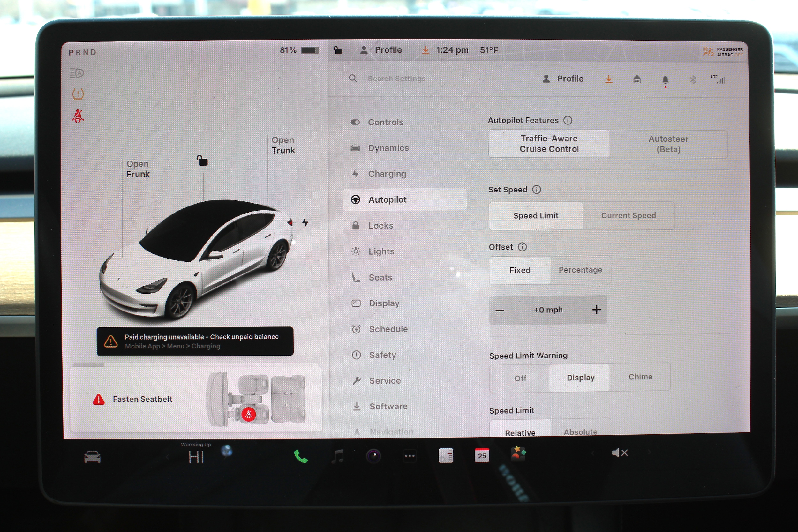Switch Offset to Percentage
This screenshot has width=798, height=532.
tap(580, 270)
